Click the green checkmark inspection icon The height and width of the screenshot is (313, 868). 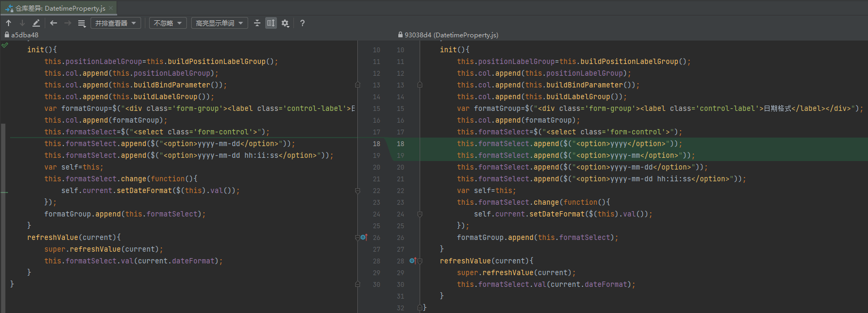pos(5,45)
